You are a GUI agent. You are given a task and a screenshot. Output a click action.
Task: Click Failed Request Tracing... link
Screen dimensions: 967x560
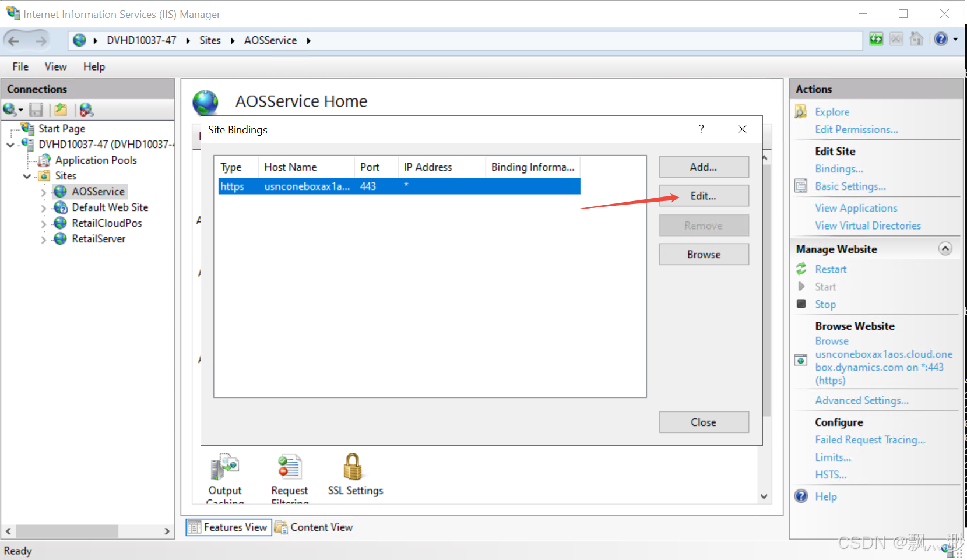pyautogui.click(x=870, y=440)
